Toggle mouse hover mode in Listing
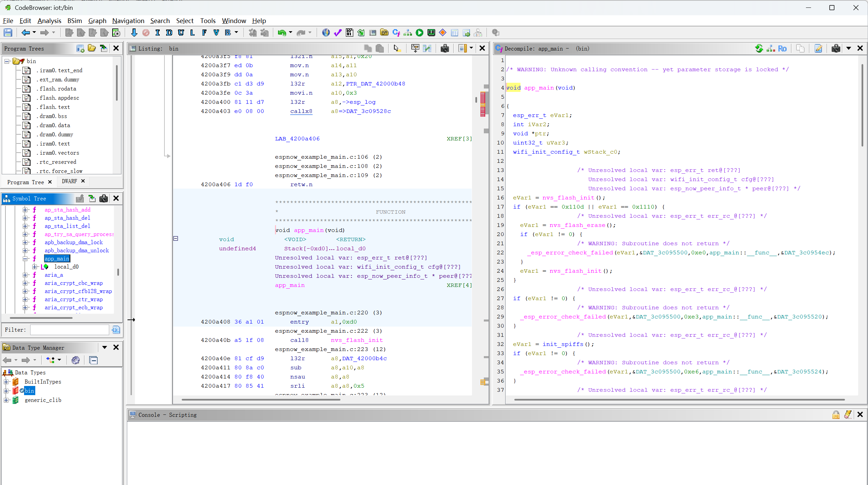 pos(396,48)
